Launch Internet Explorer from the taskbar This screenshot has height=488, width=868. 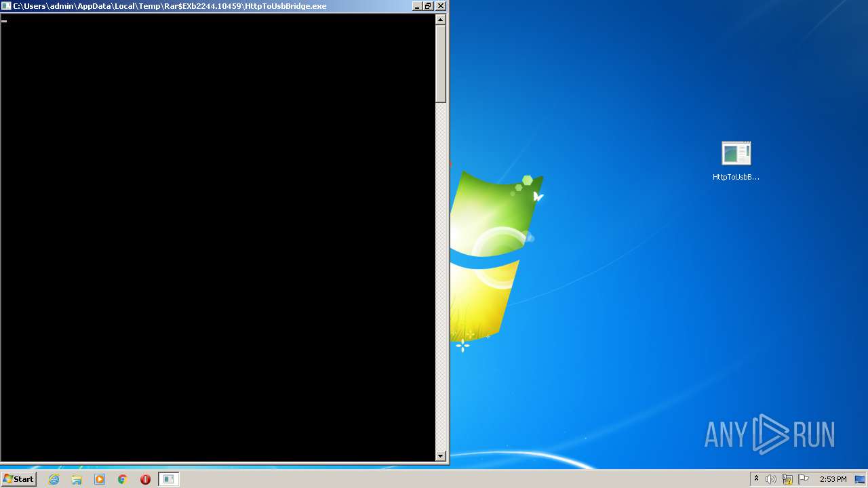click(54, 479)
